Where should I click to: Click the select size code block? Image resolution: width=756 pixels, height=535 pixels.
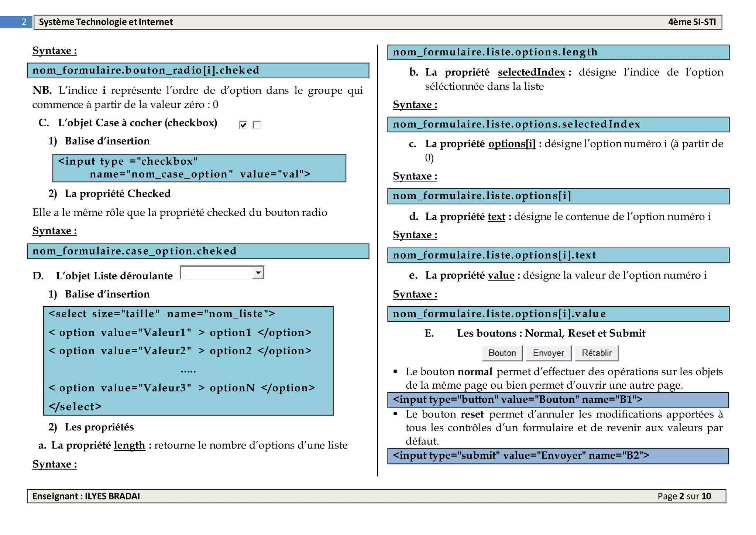pos(188,361)
